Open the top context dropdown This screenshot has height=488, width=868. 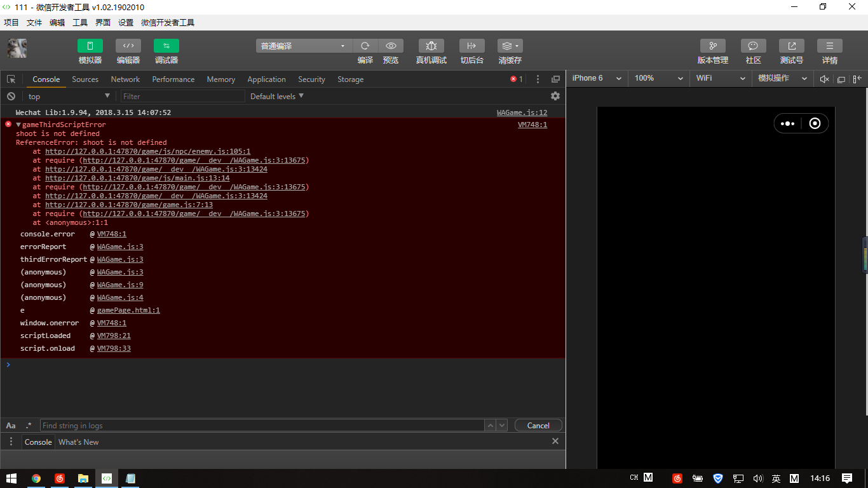69,96
